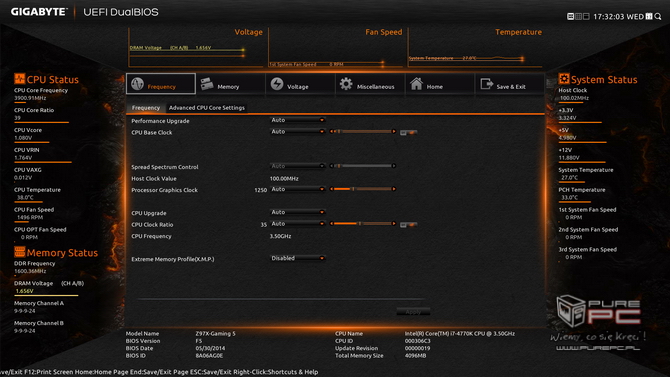Open the CPU Clock Ratio dropdown
The image size is (670, 377).
(297, 224)
